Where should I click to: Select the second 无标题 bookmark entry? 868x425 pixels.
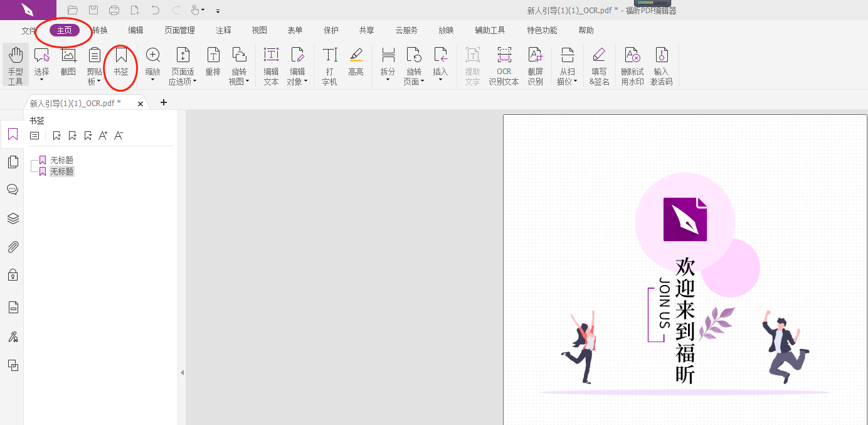click(61, 171)
